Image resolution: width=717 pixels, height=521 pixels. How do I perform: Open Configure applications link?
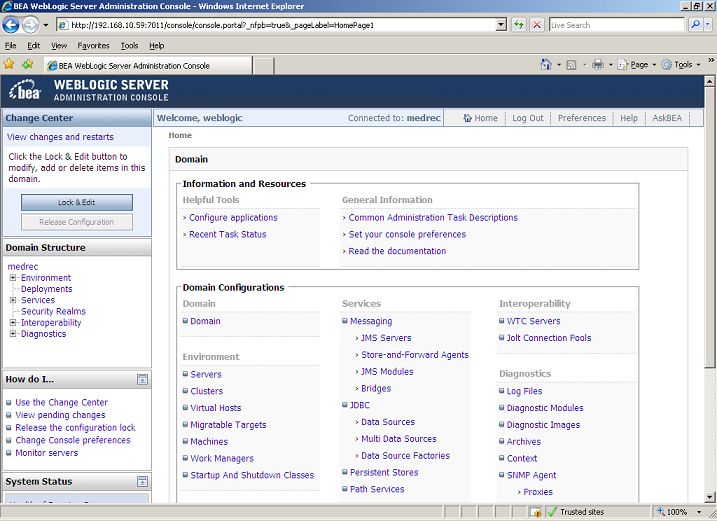point(233,218)
